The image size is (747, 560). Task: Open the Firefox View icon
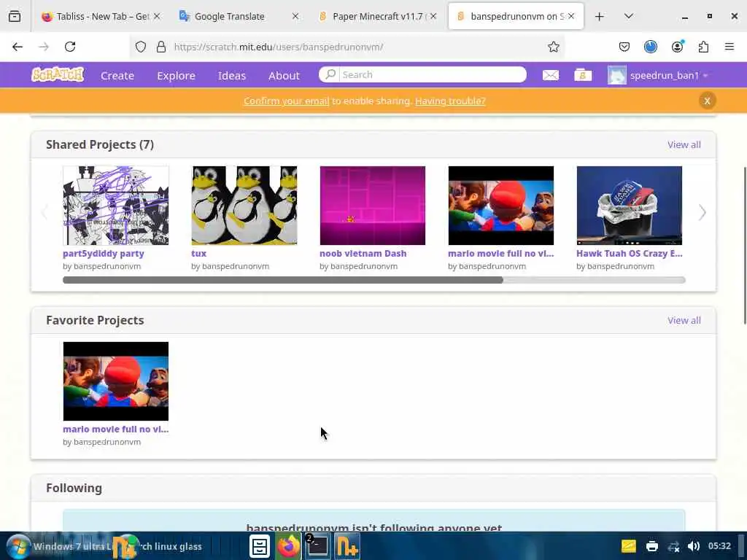pos(15,16)
